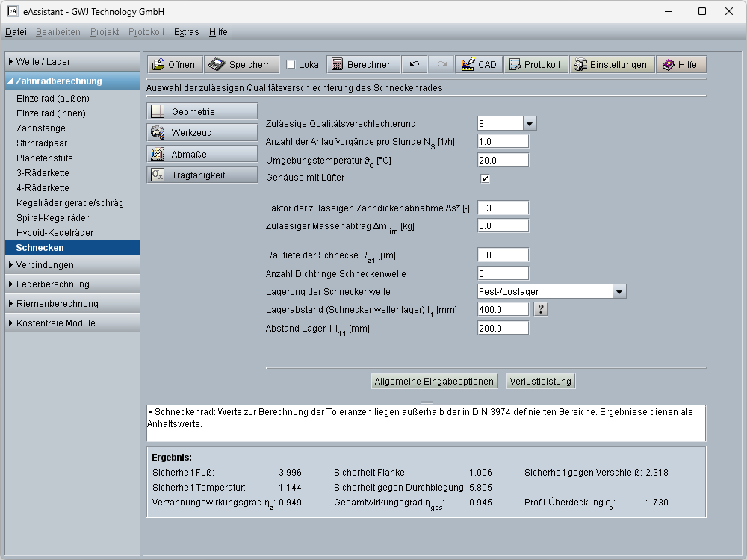Open the CAD export button
The image size is (747, 560).
(x=479, y=65)
